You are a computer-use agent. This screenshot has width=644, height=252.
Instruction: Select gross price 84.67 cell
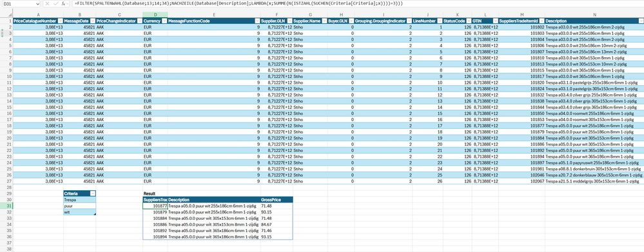click(277, 224)
